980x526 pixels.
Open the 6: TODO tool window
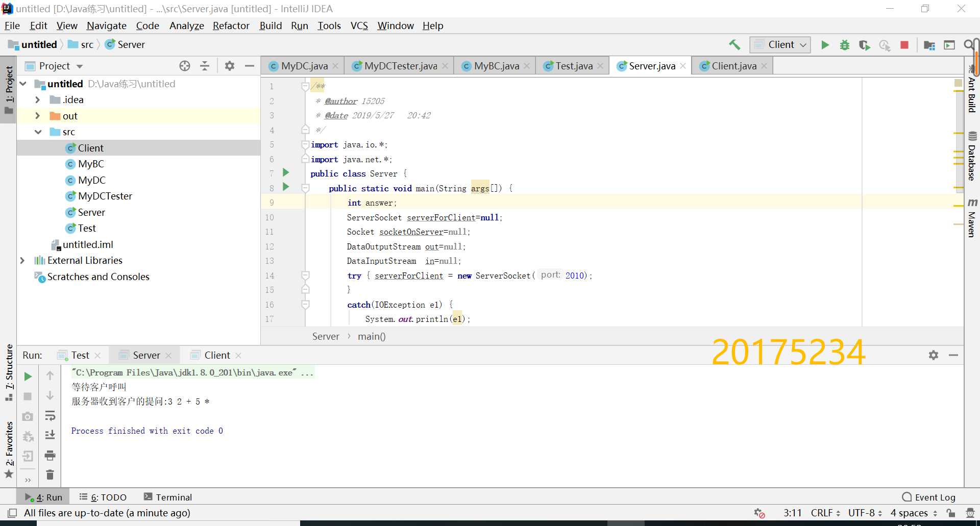[x=103, y=497]
